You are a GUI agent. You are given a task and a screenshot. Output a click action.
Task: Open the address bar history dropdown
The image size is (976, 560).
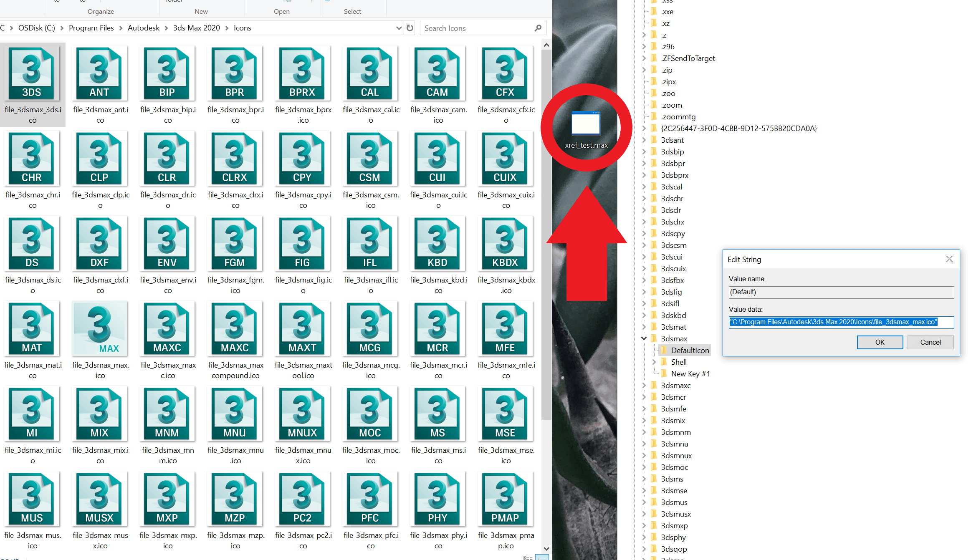tap(399, 28)
